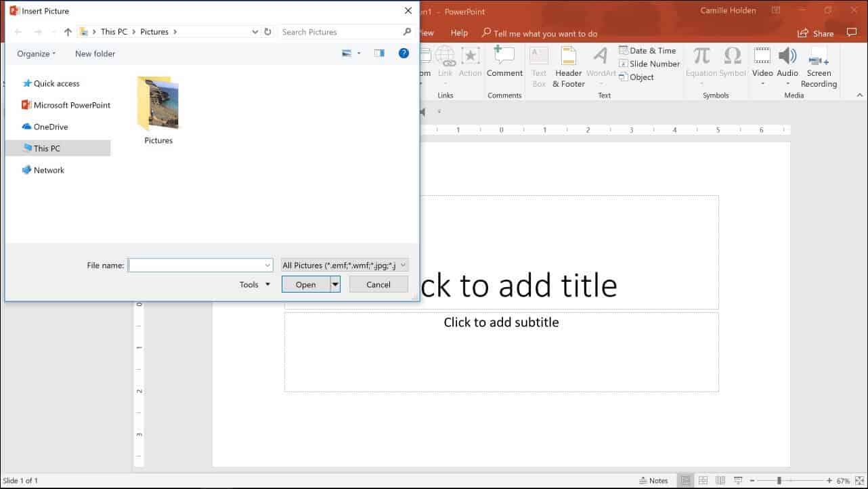Click the search magnifier in Search Pictures
The height and width of the screenshot is (489, 868).
(407, 32)
